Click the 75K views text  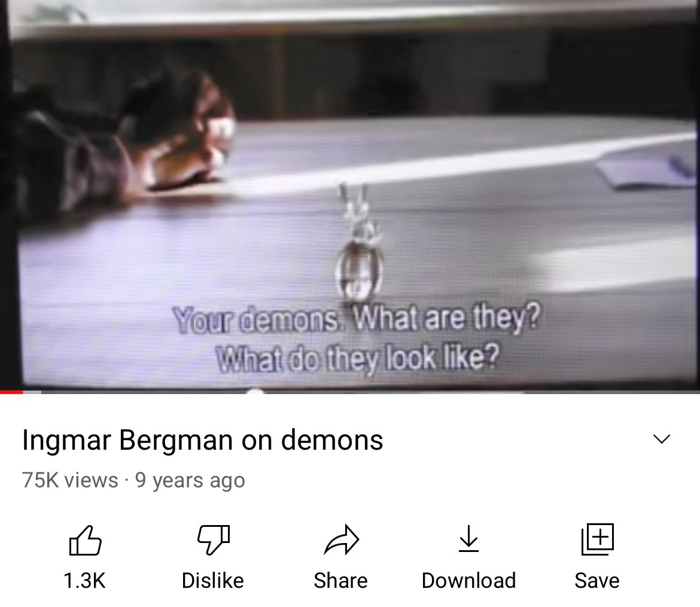point(70,480)
